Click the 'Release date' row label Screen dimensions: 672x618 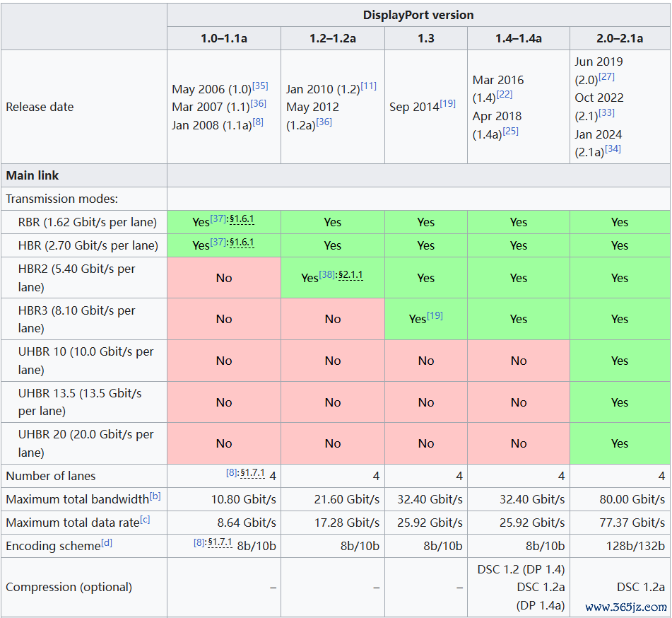click(x=40, y=107)
